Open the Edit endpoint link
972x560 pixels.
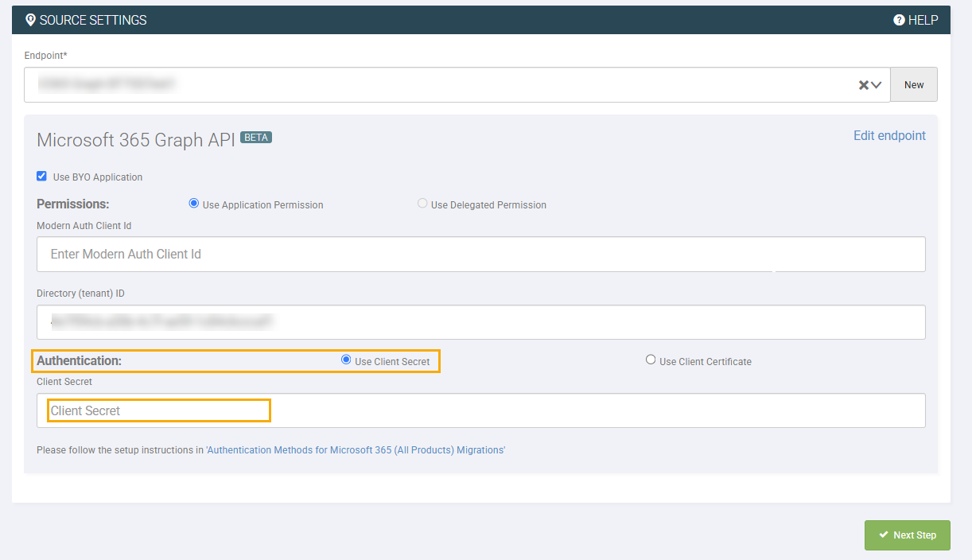click(x=889, y=135)
